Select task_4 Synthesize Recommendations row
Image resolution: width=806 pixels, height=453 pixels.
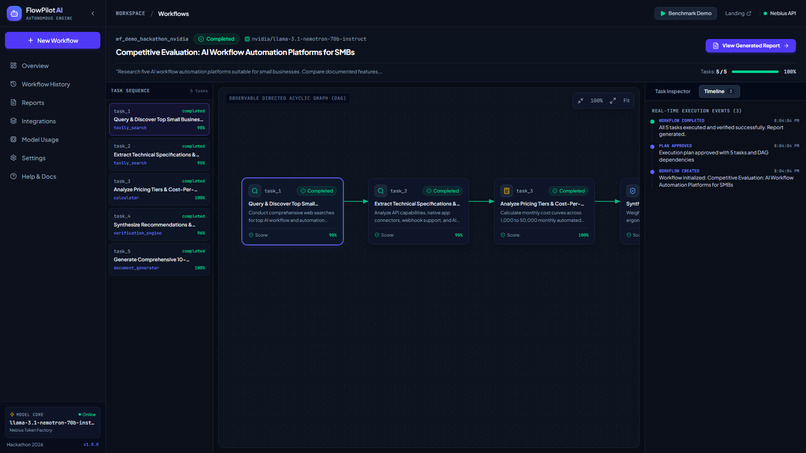click(x=159, y=224)
